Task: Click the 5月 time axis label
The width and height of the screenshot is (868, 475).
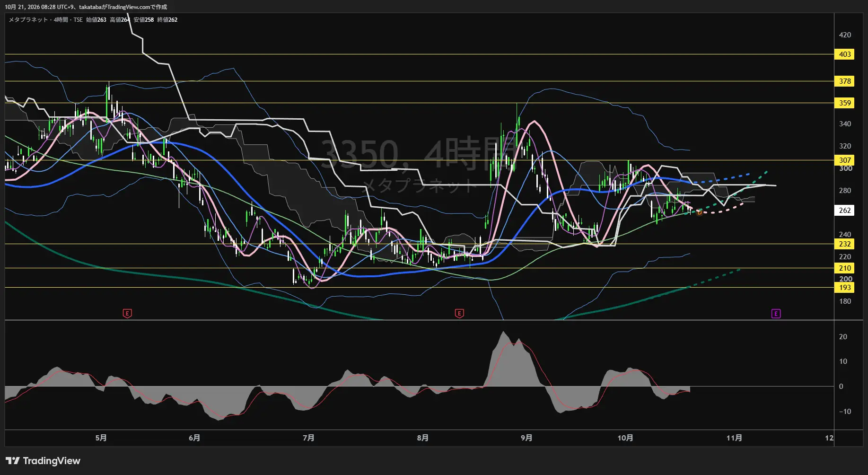Action: pos(101,438)
